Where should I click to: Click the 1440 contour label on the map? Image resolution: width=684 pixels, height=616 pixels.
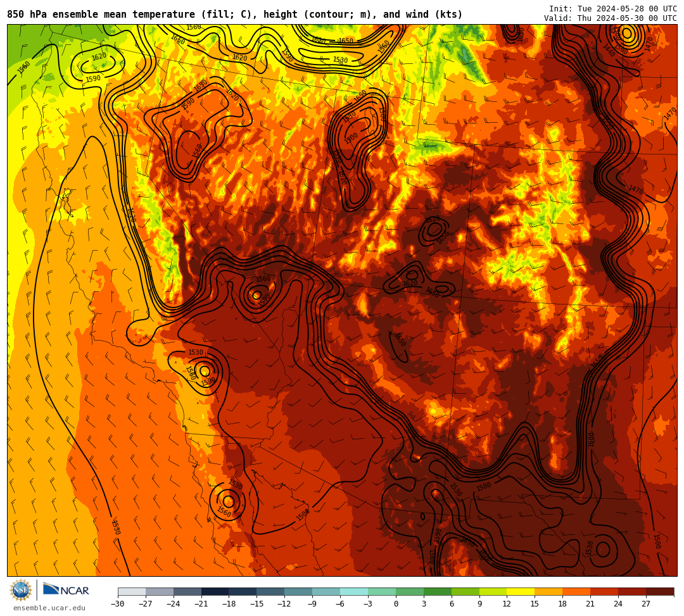click(609, 50)
